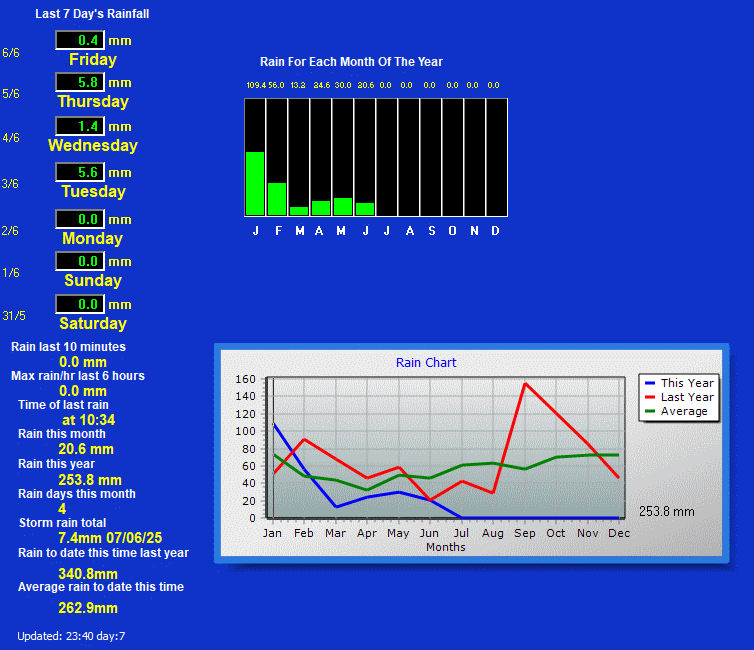Viewport: 754px width, 650px height.
Task: Click the 160 y-axis label
Action: click(245, 379)
